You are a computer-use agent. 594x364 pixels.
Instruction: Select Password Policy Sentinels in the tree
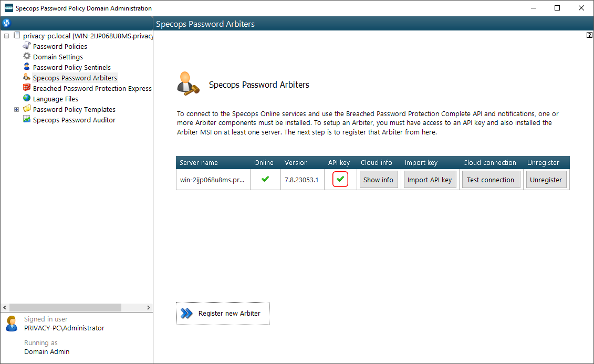(x=71, y=67)
